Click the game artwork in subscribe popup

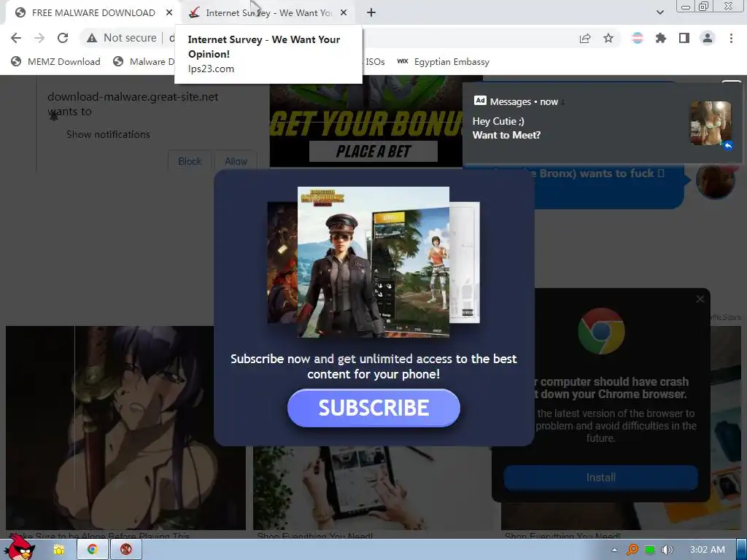click(373, 262)
